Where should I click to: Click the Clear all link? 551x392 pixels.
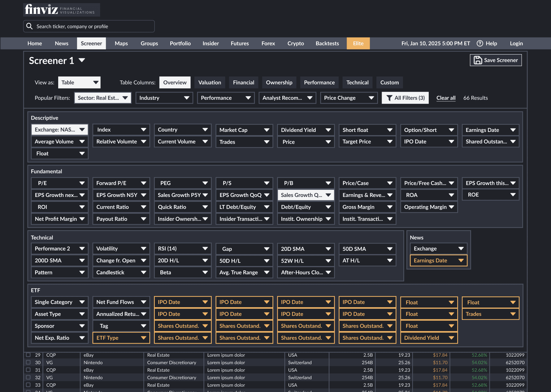click(x=446, y=98)
